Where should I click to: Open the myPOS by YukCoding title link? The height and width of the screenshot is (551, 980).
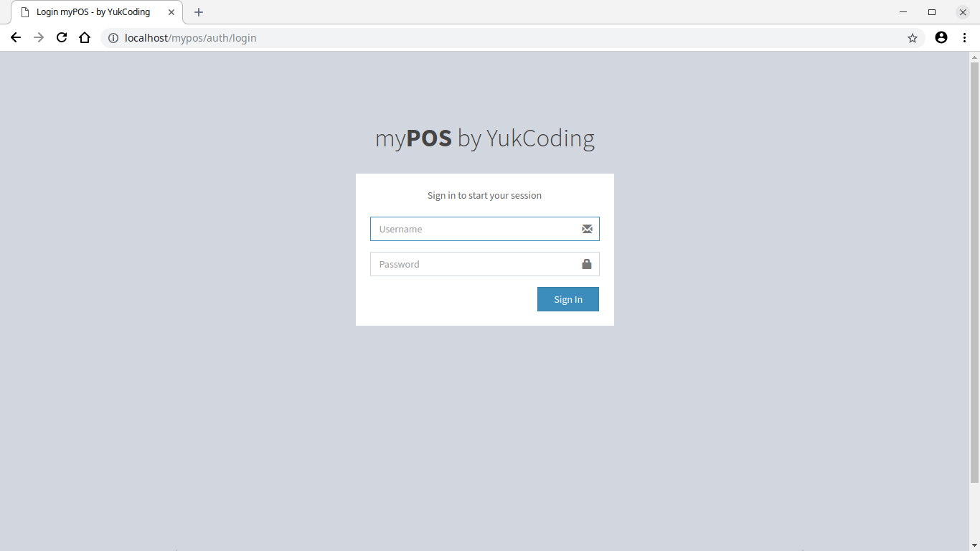point(485,138)
